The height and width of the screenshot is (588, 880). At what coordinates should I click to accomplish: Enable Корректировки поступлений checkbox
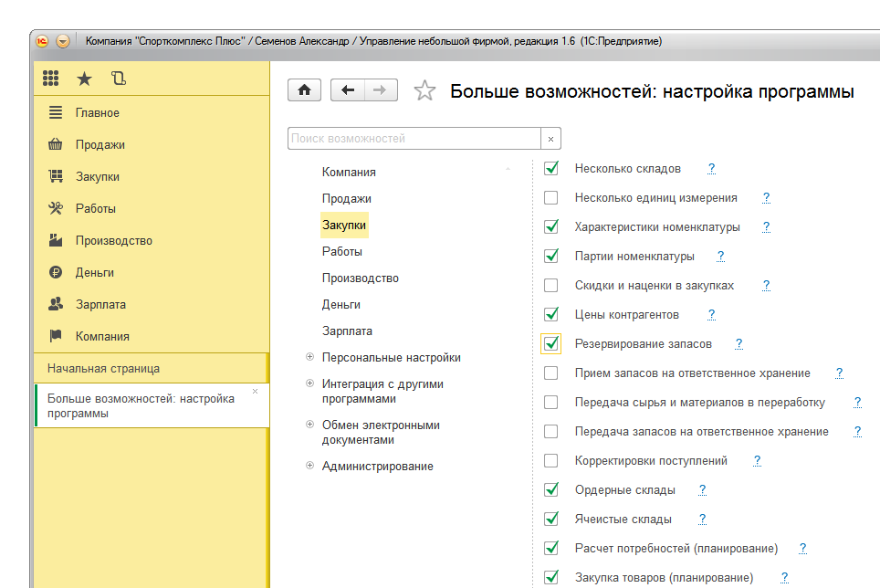(550, 461)
